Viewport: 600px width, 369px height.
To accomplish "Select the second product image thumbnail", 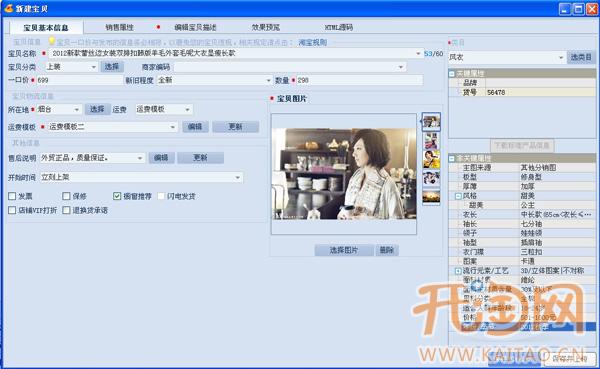I will (x=431, y=141).
